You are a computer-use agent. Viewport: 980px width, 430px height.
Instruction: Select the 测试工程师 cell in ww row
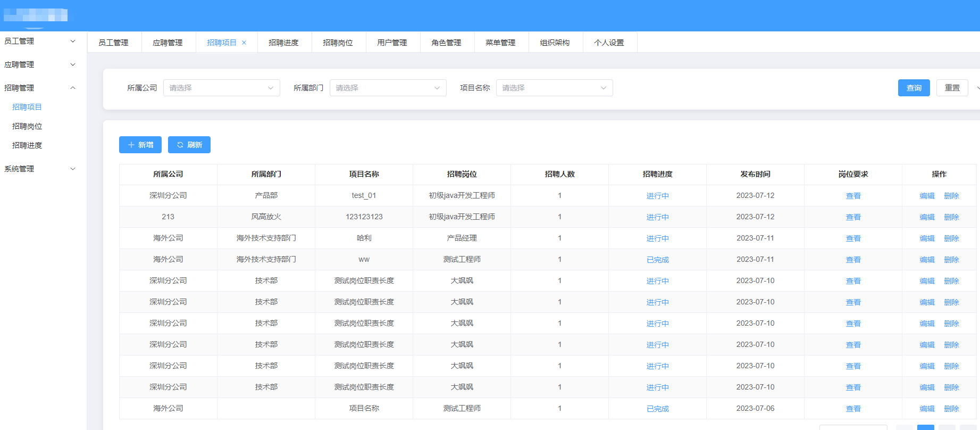pos(462,259)
